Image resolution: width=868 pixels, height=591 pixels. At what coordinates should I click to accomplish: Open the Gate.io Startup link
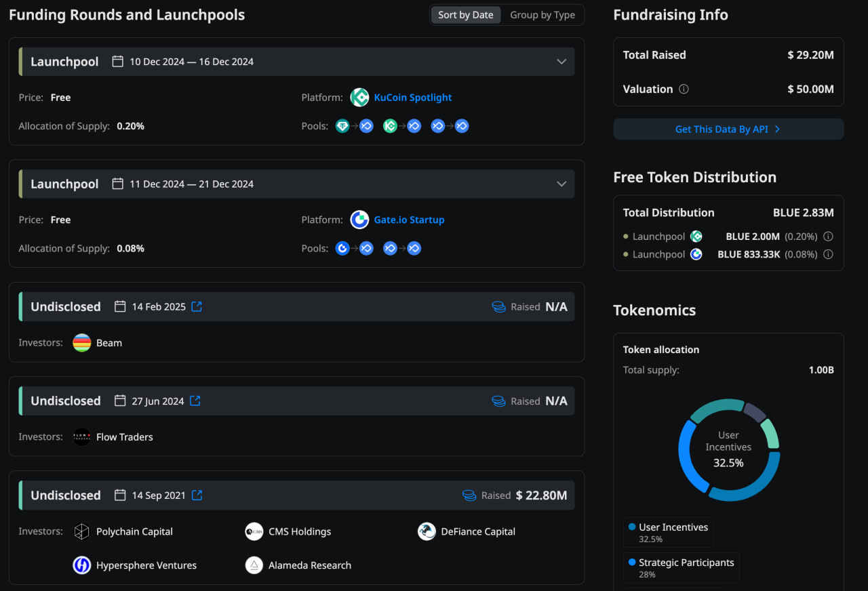click(409, 220)
